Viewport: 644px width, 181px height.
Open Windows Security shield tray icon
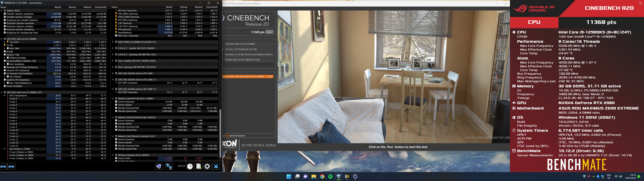click(x=603, y=176)
